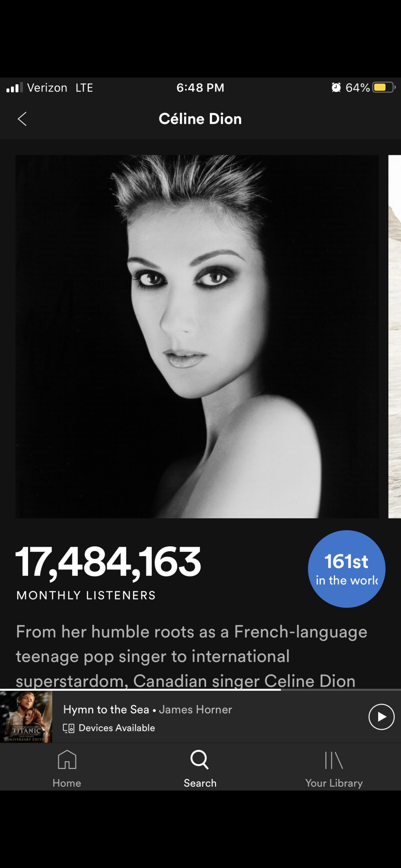Image resolution: width=401 pixels, height=868 pixels.
Task: Expand the artist biography text
Action: point(191,655)
